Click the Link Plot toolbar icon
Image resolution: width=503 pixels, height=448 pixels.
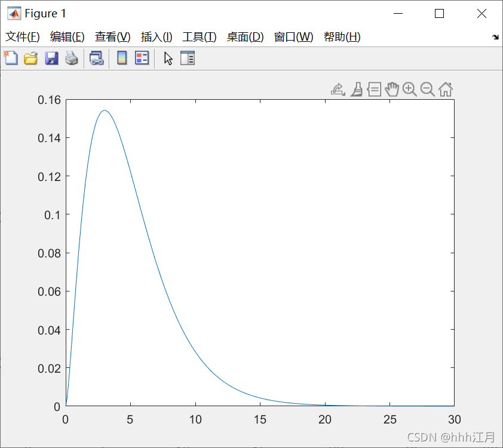(97, 59)
